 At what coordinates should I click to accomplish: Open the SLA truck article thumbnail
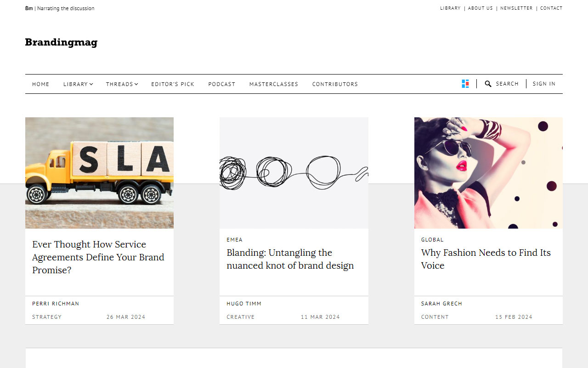point(99,172)
